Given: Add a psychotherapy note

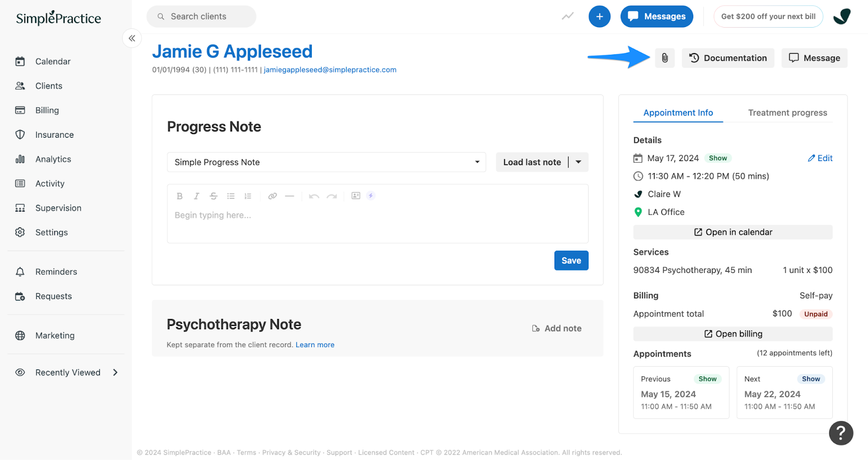Looking at the screenshot, I should [x=557, y=328].
